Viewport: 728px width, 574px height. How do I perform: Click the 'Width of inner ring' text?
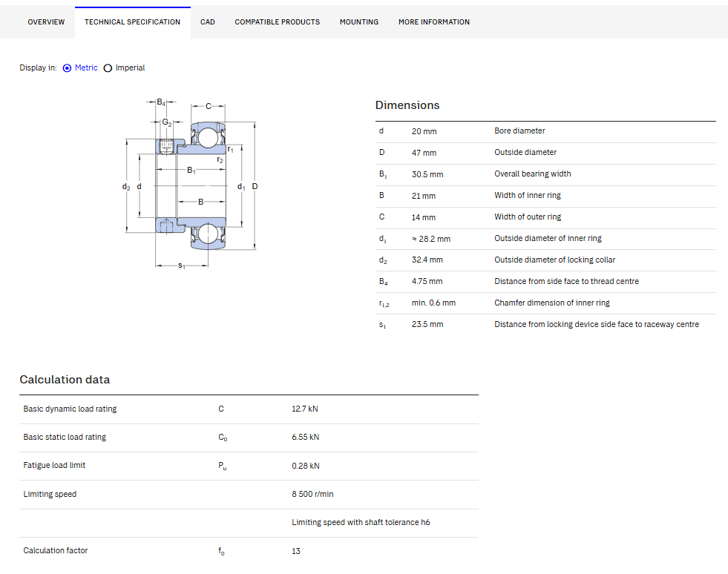(528, 195)
